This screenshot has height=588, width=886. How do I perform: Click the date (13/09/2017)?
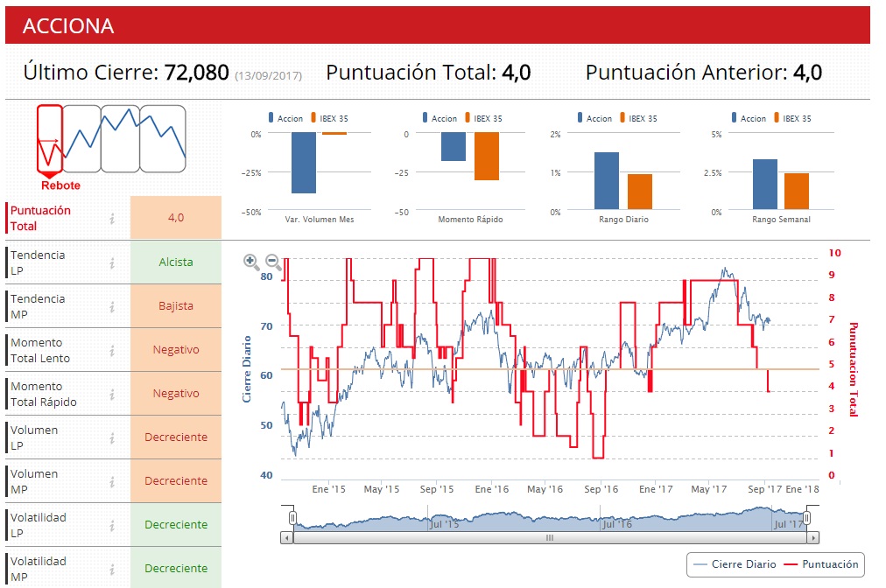269,76
